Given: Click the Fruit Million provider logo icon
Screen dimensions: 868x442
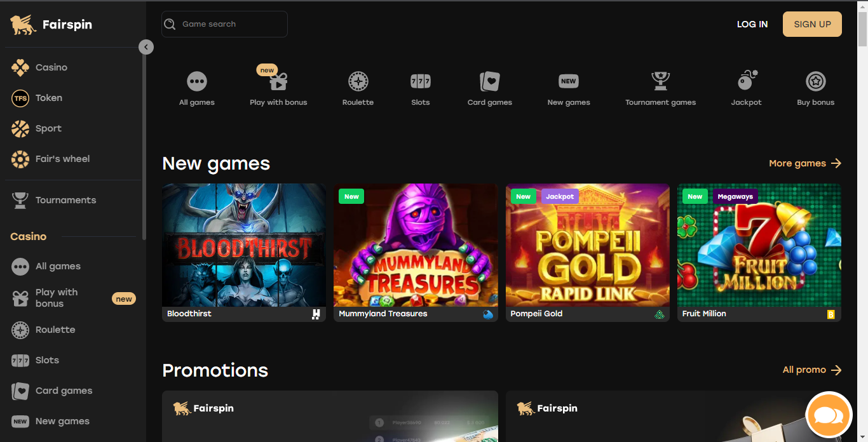Looking at the screenshot, I should [831, 314].
